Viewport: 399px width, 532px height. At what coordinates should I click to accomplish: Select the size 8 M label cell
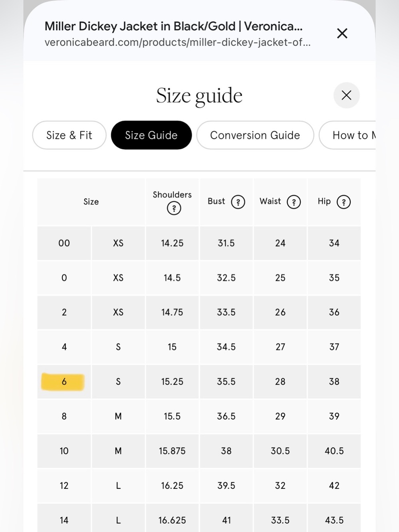point(118,416)
